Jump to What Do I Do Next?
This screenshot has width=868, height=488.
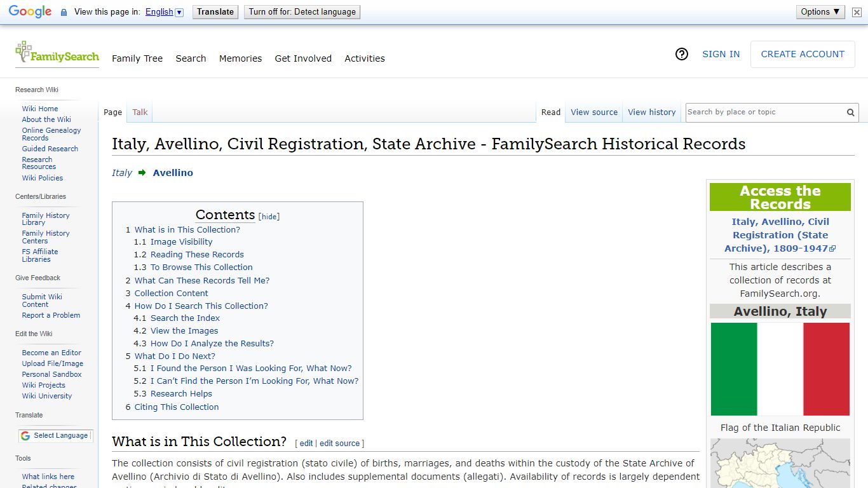click(x=175, y=356)
